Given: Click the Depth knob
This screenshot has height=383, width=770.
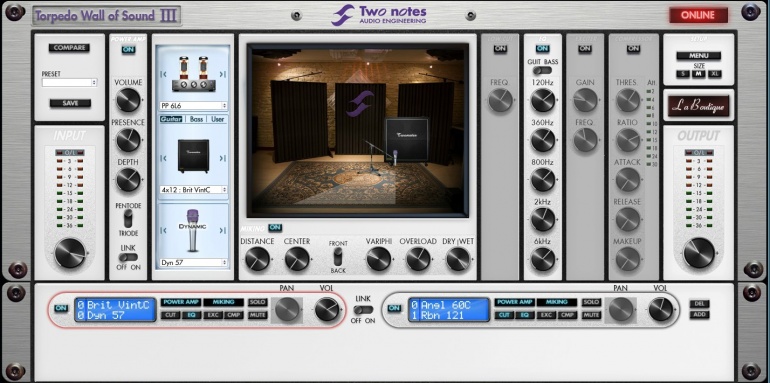Looking at the screenshot, I should (128, 180).
